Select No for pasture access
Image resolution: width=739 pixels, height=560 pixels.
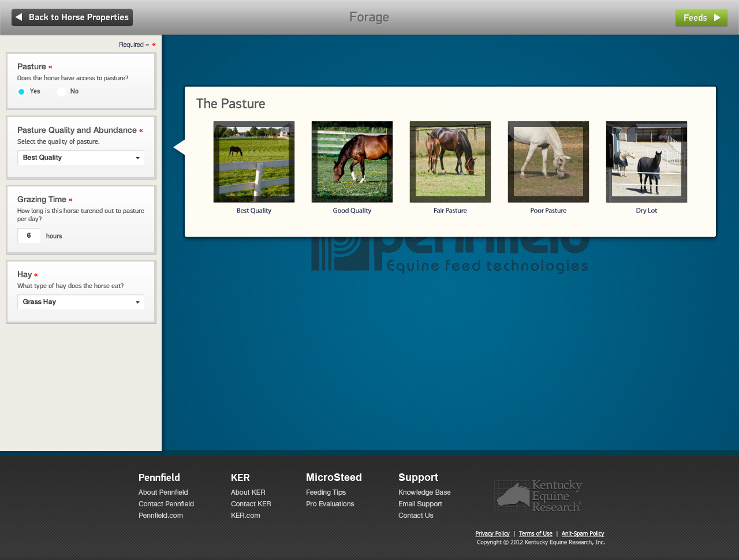[62, 92]
